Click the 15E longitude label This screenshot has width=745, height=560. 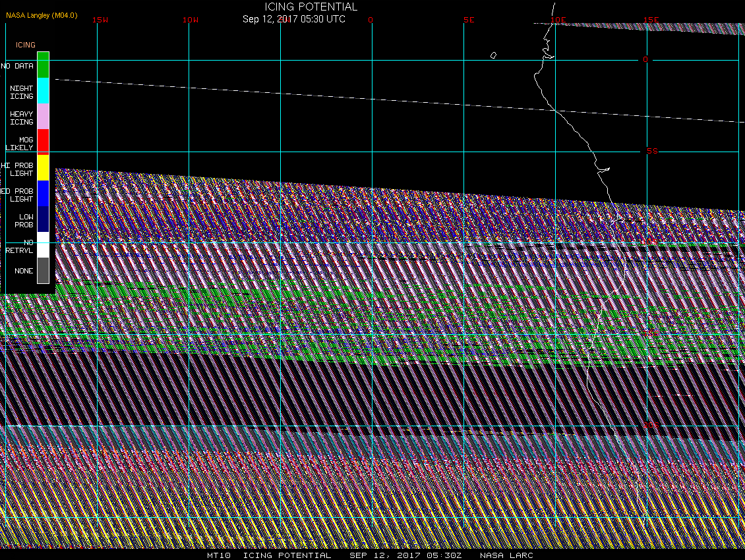tap(651, 20)
